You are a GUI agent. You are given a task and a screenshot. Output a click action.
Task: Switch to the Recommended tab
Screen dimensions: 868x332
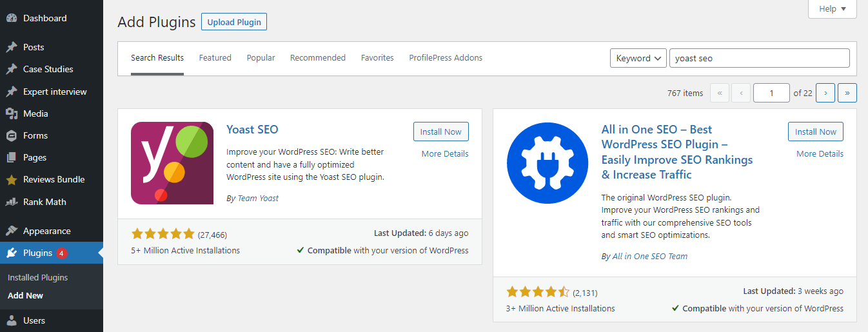[x=318, y=58]
